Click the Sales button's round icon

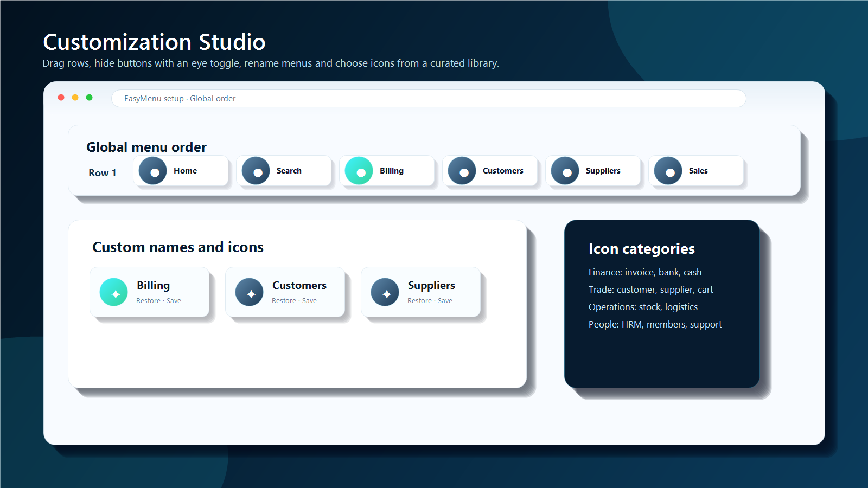668,171
